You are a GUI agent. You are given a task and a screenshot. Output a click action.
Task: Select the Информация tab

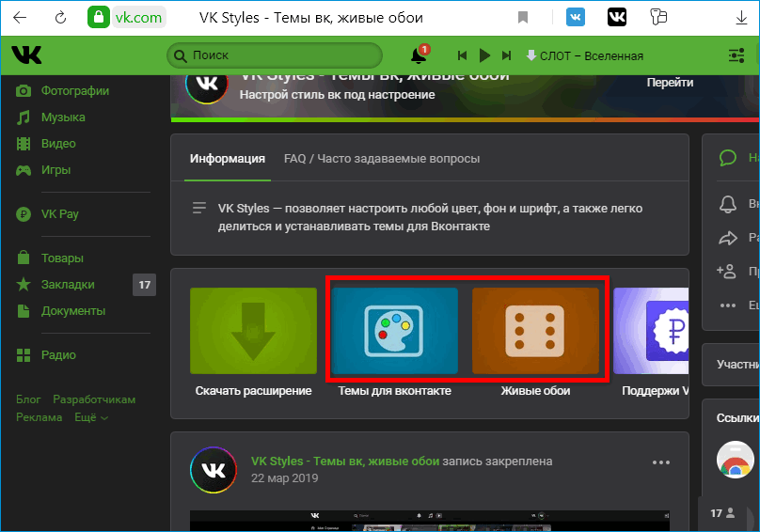pyautogui.click(x=227, y=159)
